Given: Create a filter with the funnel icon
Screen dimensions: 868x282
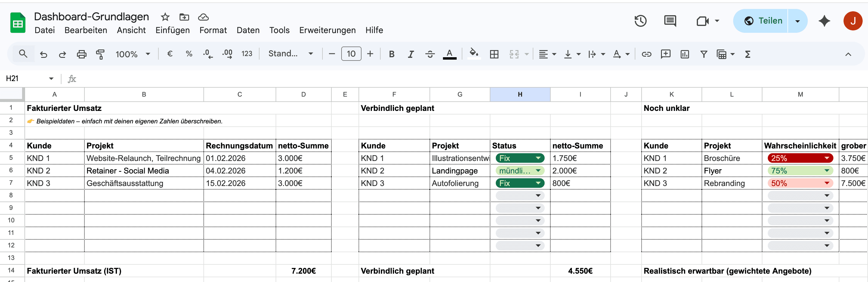Looking at the screenshot, I should [704, 54].
